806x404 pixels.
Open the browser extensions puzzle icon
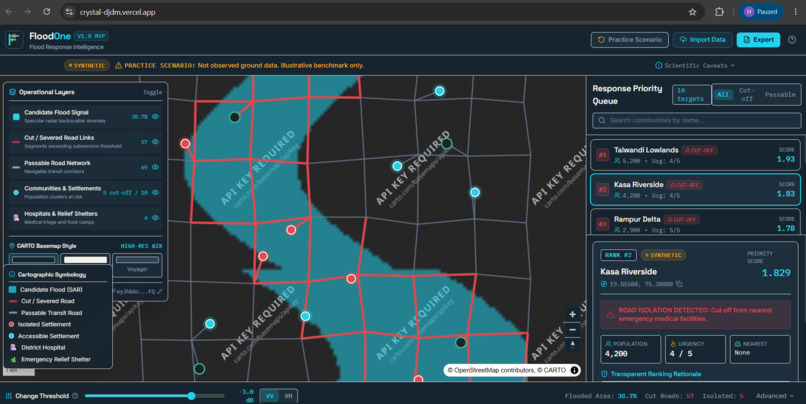719,12
